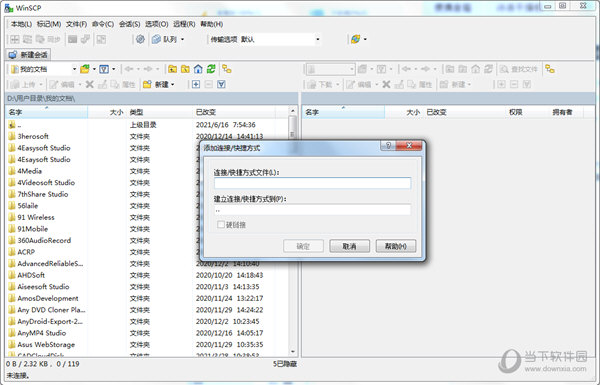
Task: Click the local back arrow icon
Action: (129, 69)
